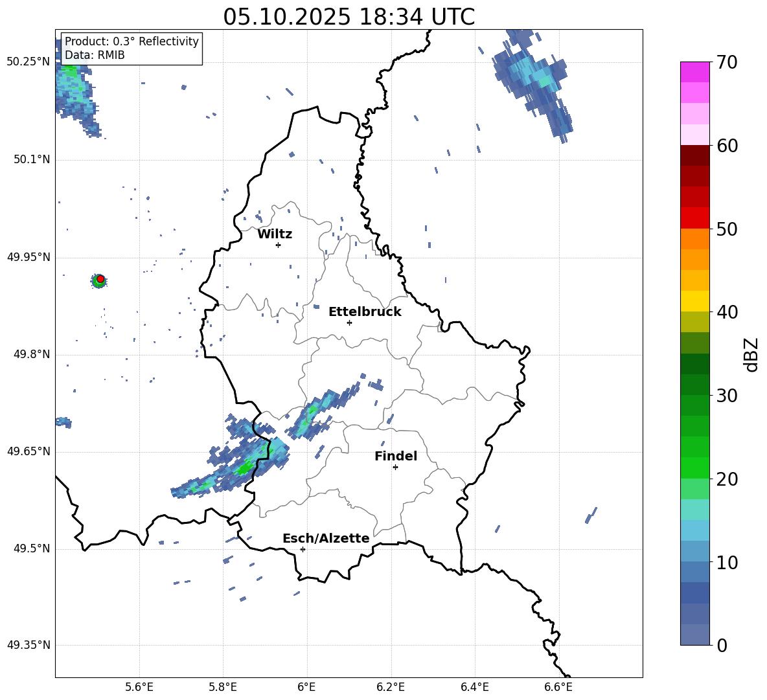Click the 6.2°E longitude label
This screenshot has height=700, width=767.
pos(391,687)
